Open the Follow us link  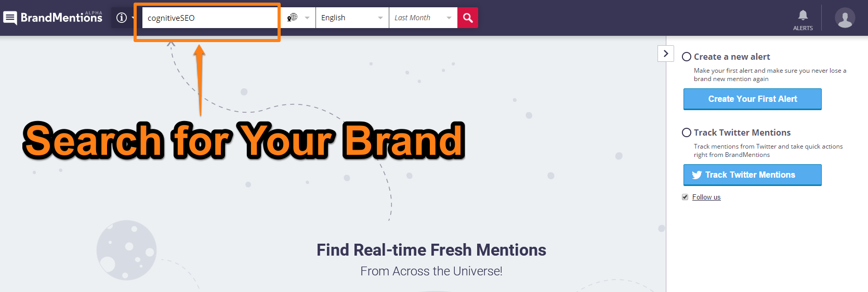click(706, 197)
